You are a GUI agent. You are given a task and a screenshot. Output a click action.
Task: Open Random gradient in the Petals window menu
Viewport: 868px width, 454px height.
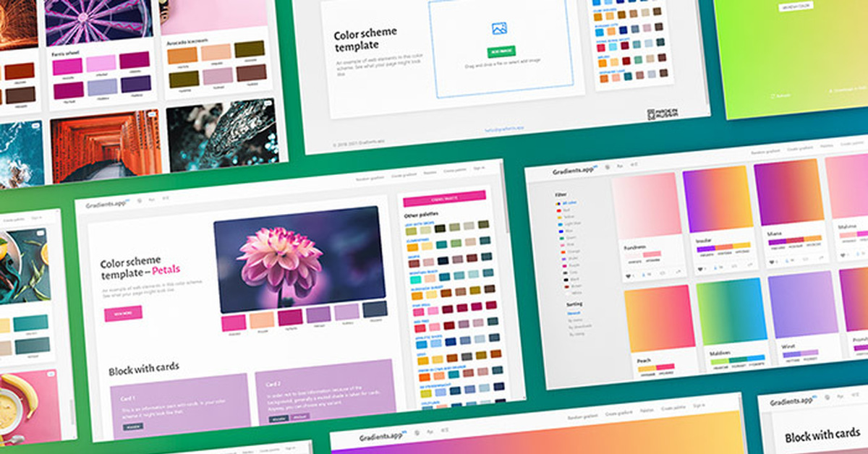point(370,178)
